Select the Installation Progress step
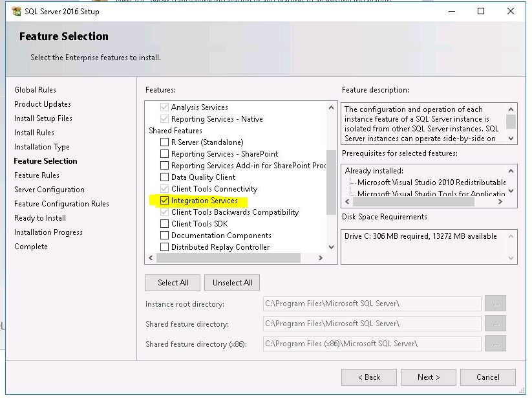This screenshot has width=532, height=398. coord(48,232)
